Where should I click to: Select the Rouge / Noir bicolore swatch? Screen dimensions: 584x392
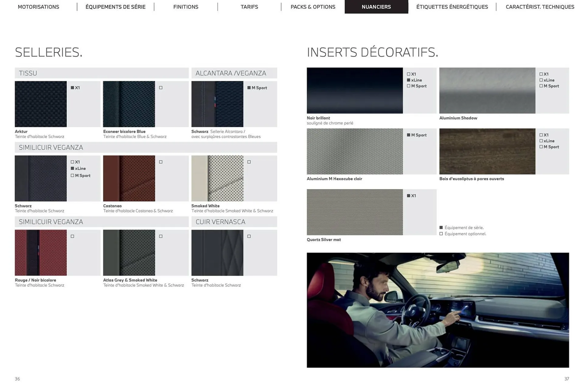click(x=40, y=252)
